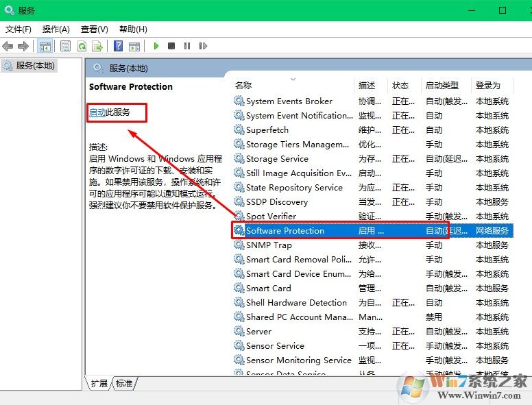Click the gear icon beside SNMP Trap
532x405 pixels.
point(239,245)
